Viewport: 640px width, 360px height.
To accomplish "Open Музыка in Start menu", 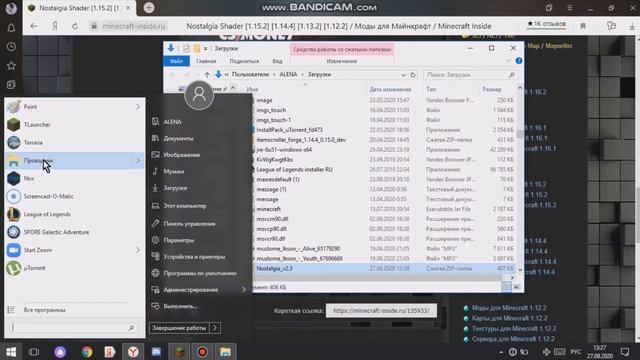I will coord(173,171).
